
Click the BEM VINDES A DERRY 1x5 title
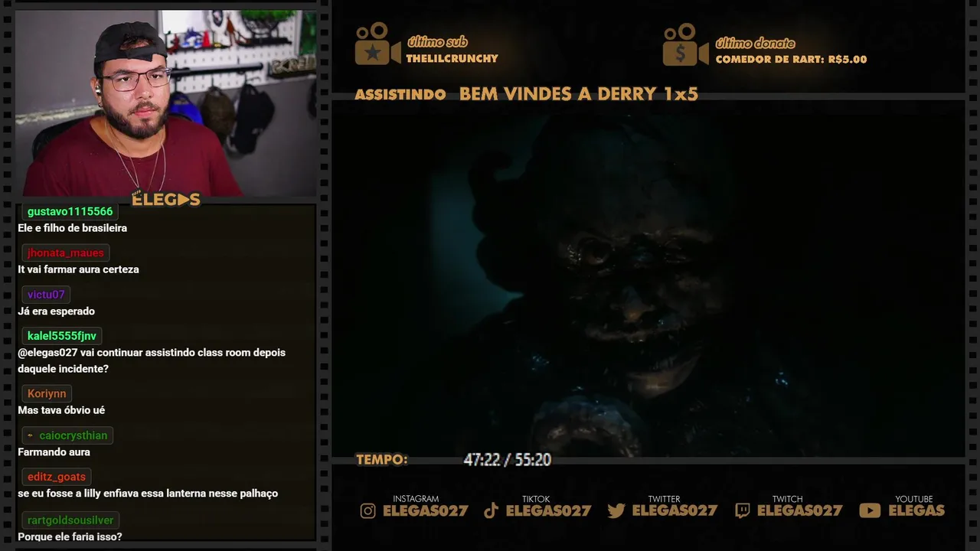(x=579, y=94)
